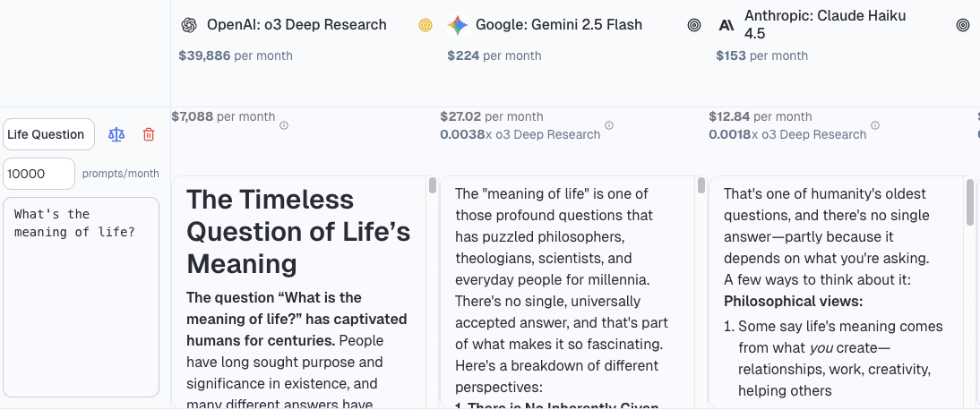Click the Google: Gemini 2.5 Flash model name

[x=559, y=25]
